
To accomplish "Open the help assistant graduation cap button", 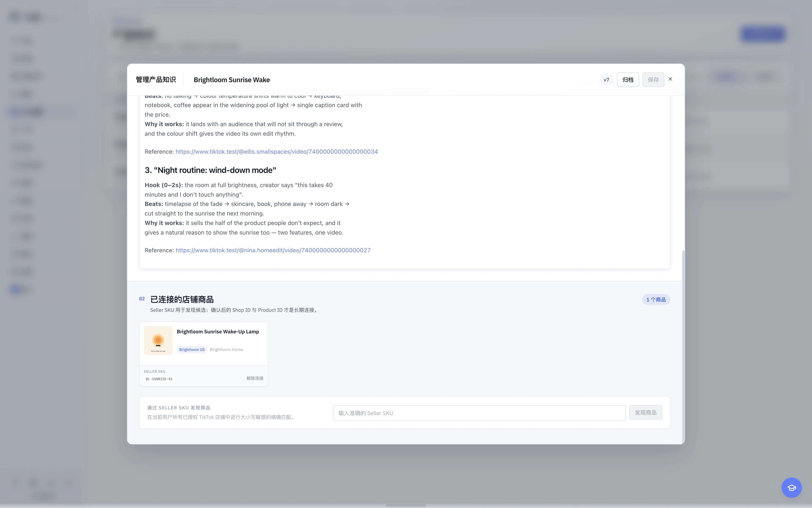I will [791, 487].
